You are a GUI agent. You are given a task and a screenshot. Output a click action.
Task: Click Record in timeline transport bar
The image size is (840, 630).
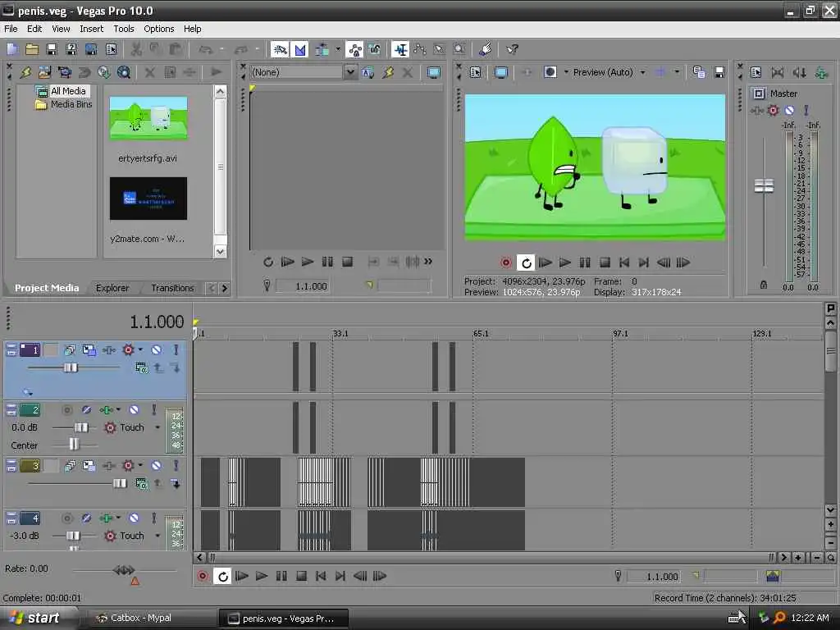coord(203,577)
